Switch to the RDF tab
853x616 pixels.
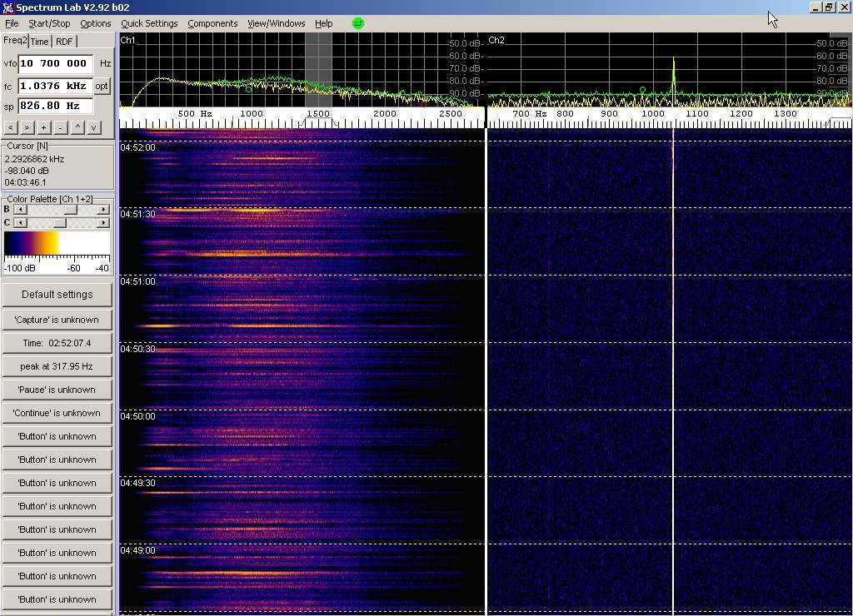64,42
